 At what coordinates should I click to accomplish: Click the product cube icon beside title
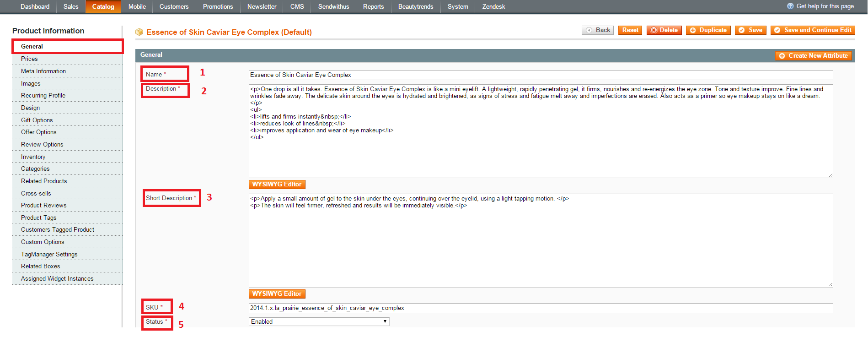pos(139,32)
